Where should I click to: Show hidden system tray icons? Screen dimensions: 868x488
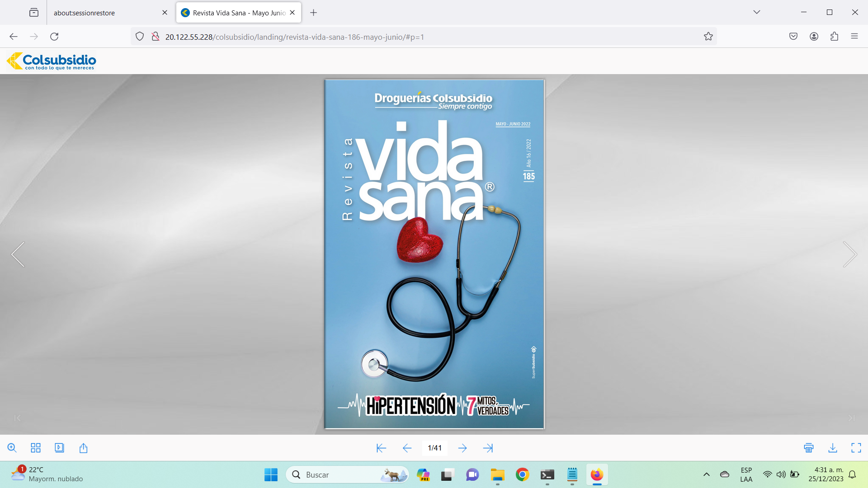706,474
